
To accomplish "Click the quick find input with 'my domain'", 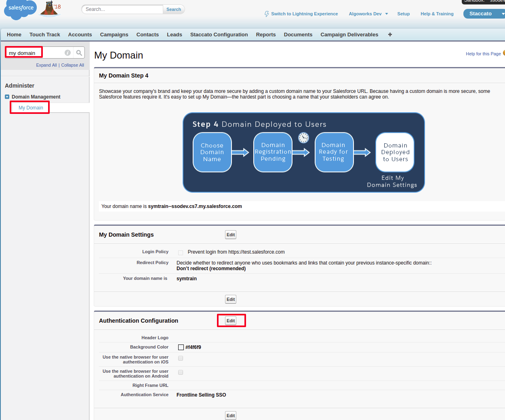I will coord(34,53).
